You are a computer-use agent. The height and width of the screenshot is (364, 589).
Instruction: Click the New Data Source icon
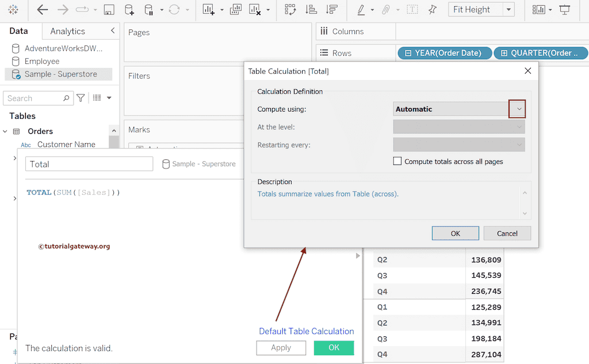point(128,9)
